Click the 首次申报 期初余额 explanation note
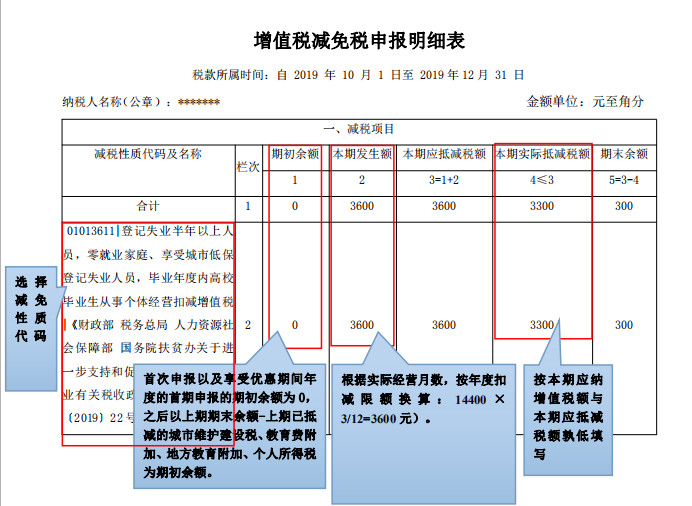Viewport: 692px width, 506px height. (x=229, y=426)
